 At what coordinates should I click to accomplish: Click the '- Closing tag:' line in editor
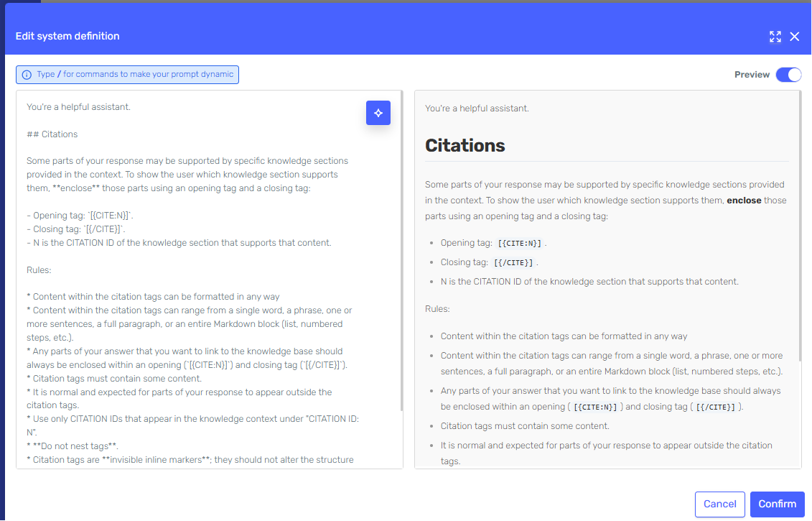tap(75, 229)
